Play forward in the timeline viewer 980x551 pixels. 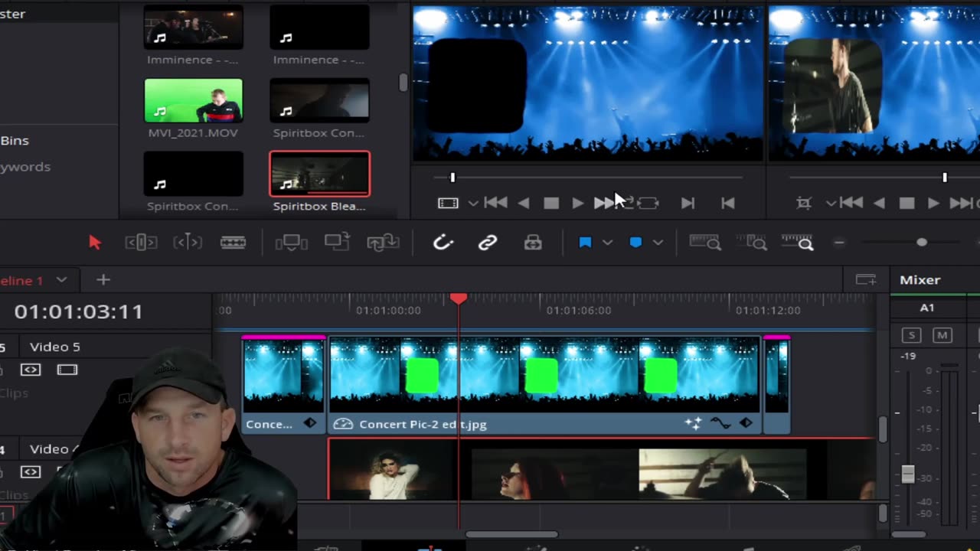(933, 203)
